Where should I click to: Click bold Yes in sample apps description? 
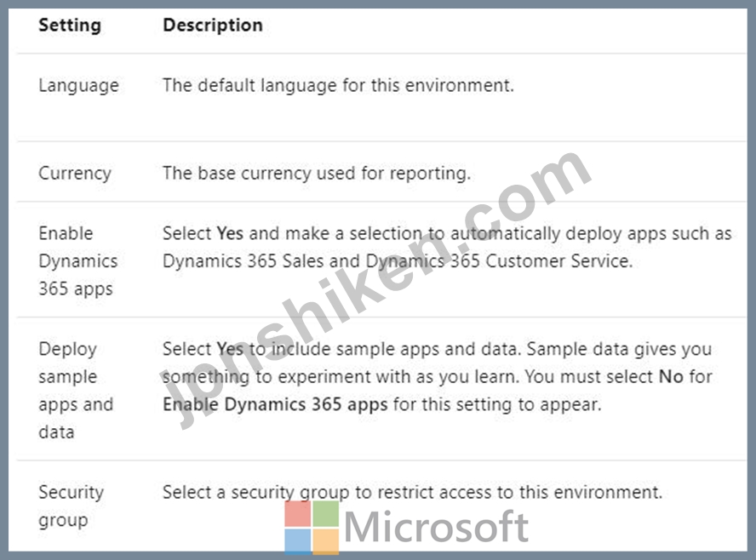(x=230, y=349)
